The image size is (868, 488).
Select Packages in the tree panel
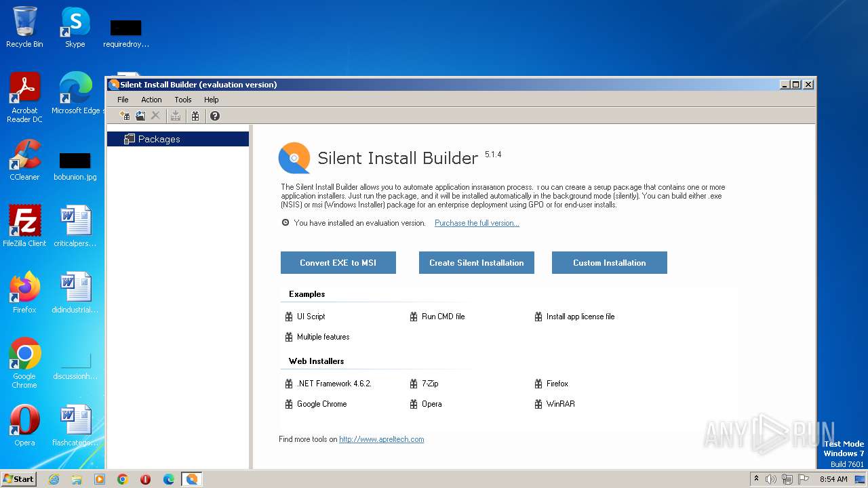pos(178,139)
